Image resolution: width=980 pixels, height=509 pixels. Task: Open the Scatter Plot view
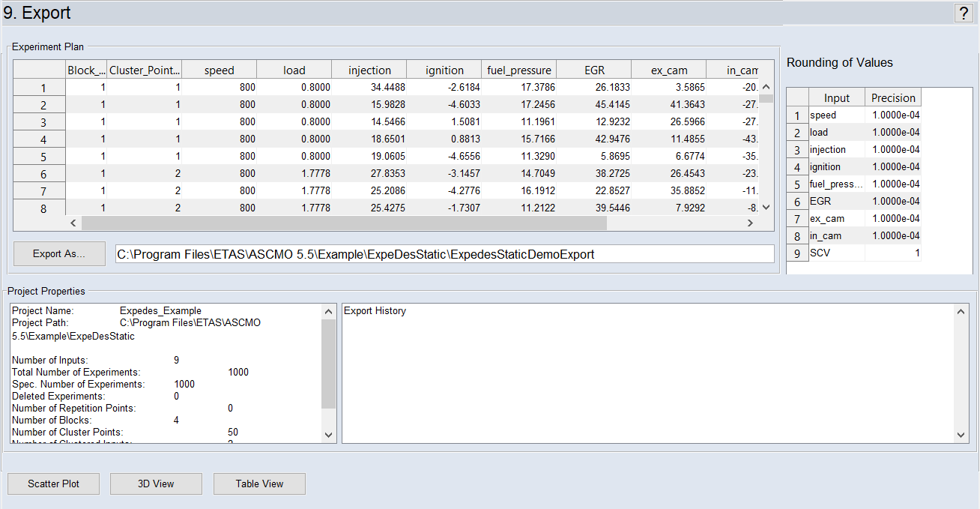coord(53,484)
